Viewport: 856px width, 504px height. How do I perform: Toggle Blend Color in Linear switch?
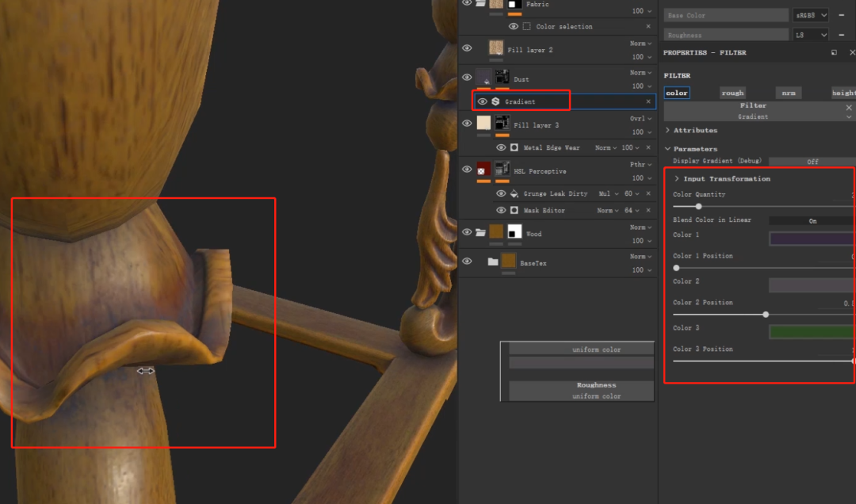point(812,221)
